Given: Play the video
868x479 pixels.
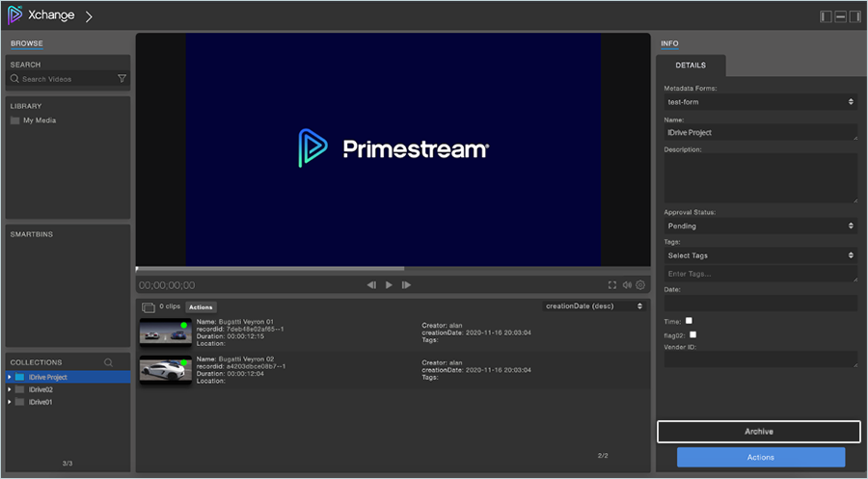Looking at the screenshot, I should point(390,285).
